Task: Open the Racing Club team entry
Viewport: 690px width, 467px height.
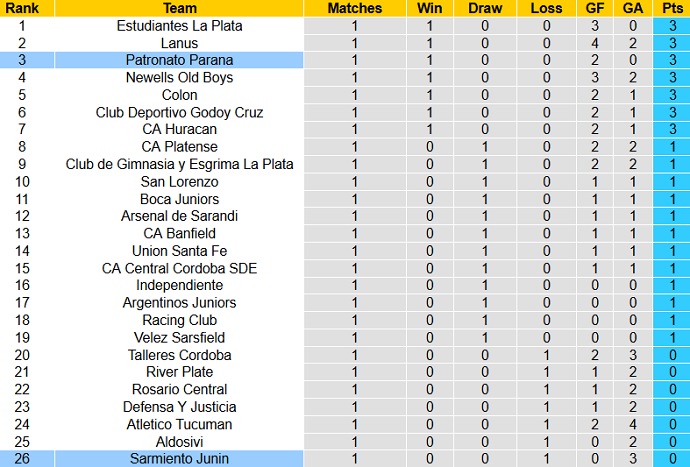Action: (x=179, y=320)
